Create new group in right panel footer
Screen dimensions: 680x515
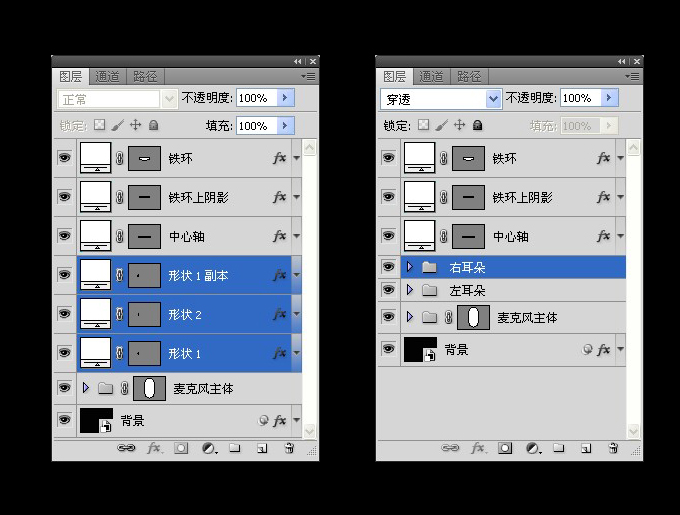(x=559, y=448)
